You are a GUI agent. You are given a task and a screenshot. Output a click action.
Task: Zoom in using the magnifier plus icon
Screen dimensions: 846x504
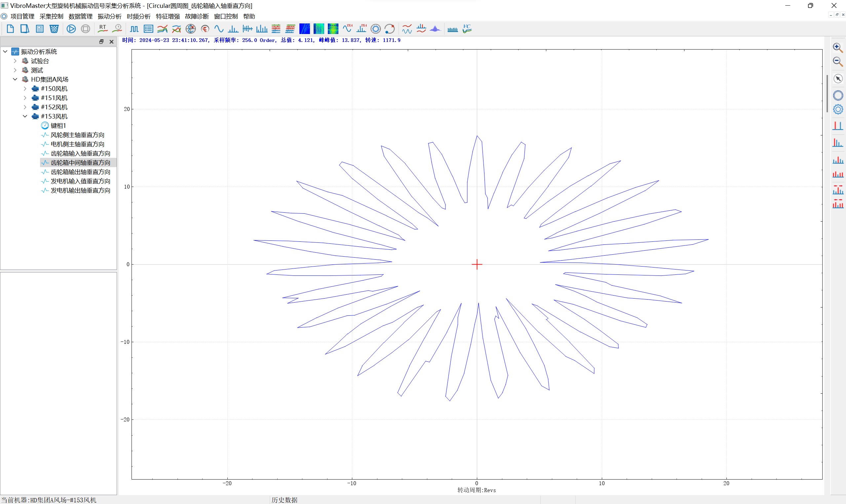pyautogui.click(x=838, y=48)
